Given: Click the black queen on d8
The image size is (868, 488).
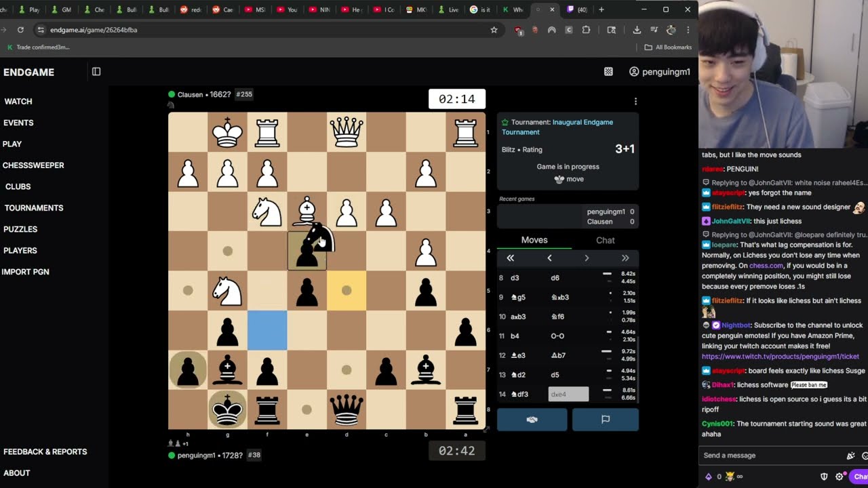Looking at the screenshot, I should [x=347, y=409].
